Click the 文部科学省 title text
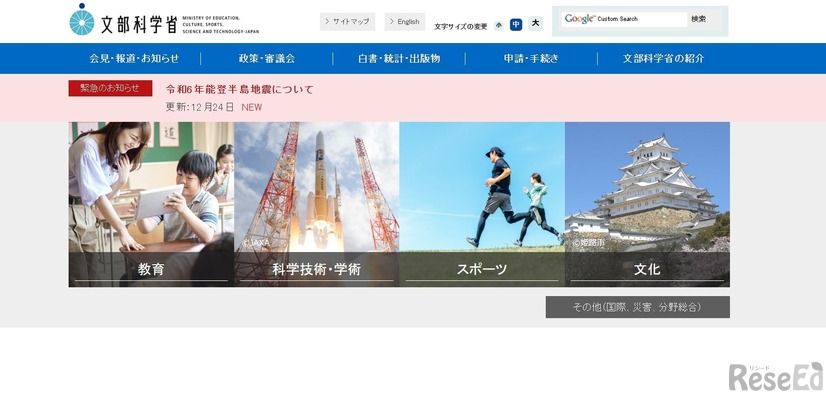 [139, 25]
